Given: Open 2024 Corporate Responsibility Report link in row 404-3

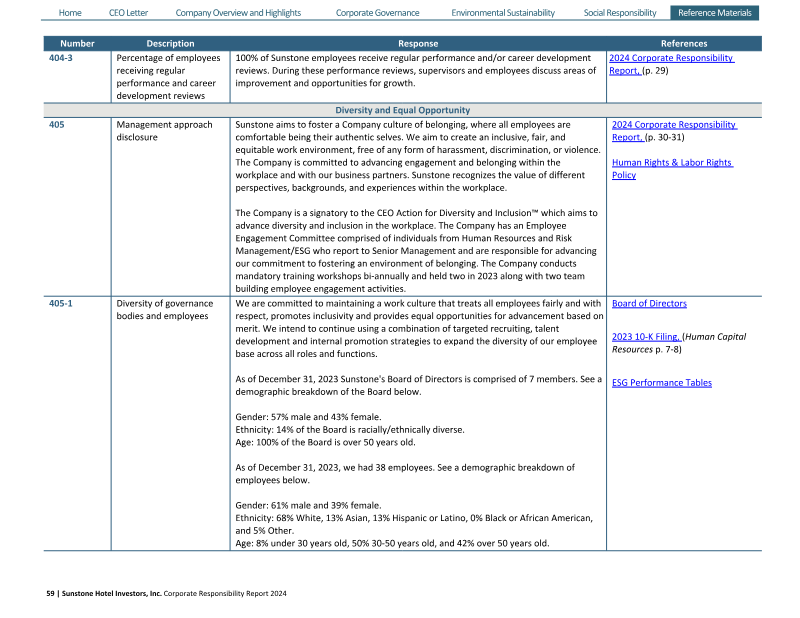Looking at the screenshot, I should (x=671, y=58).
